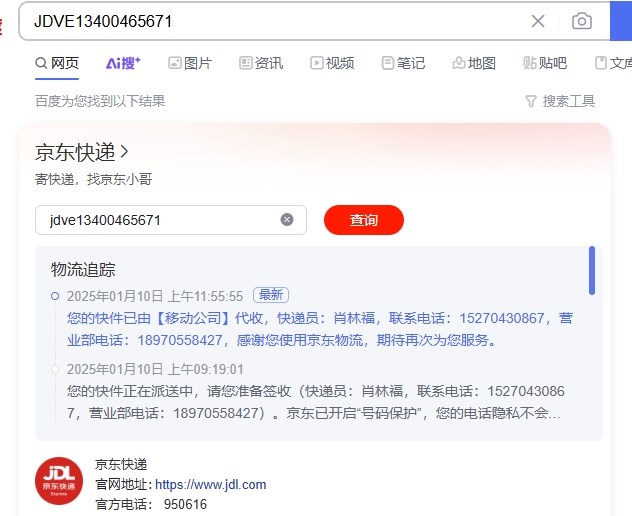The width and height of the screenshot is (632, 516).
Task: Click the 寄快递，找京东小哥 subtitle
Action: [x=94, y=179]
